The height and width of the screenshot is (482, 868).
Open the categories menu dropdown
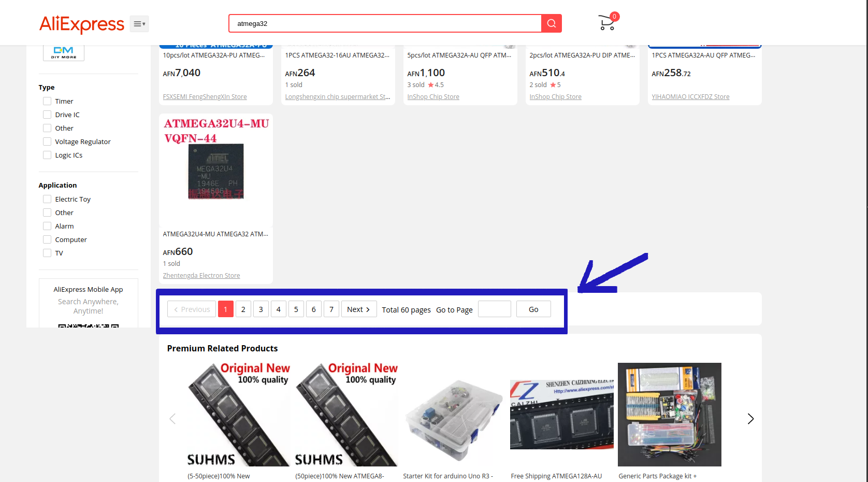pyautogui.click(x=139, y=24)
